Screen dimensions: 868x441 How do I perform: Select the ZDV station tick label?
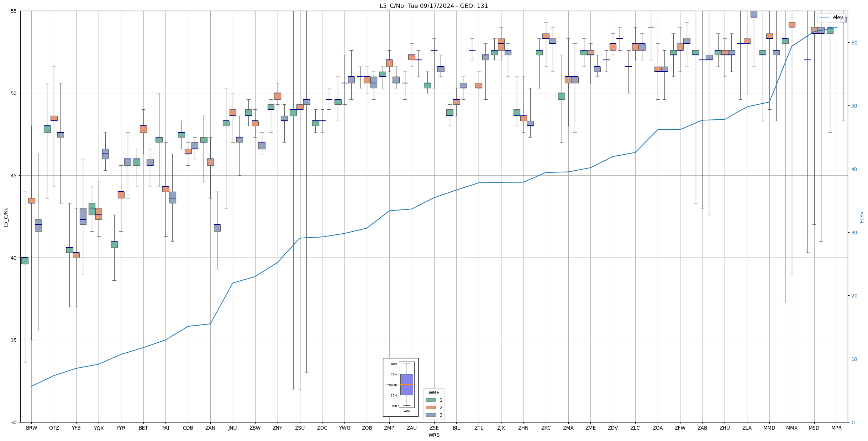click(x=613, y=428)
